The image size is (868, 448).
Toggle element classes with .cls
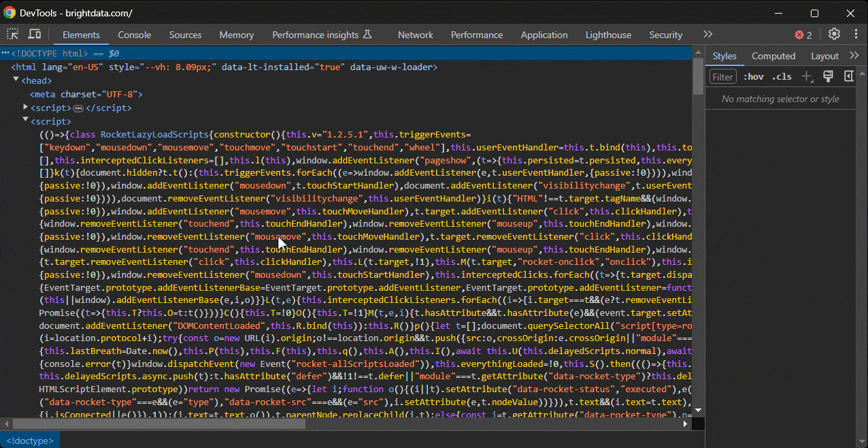782,76
